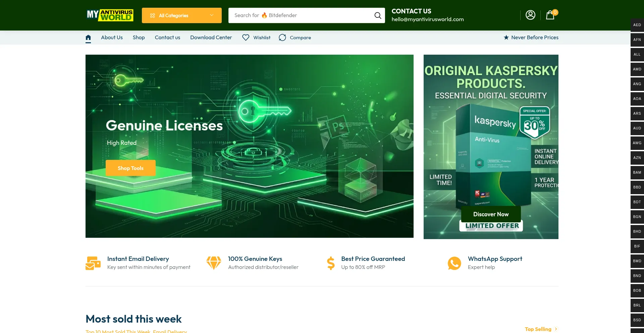644x333 pixels.
Task: Click the WhatsApp Support icon
Action: tap(454, 263)
